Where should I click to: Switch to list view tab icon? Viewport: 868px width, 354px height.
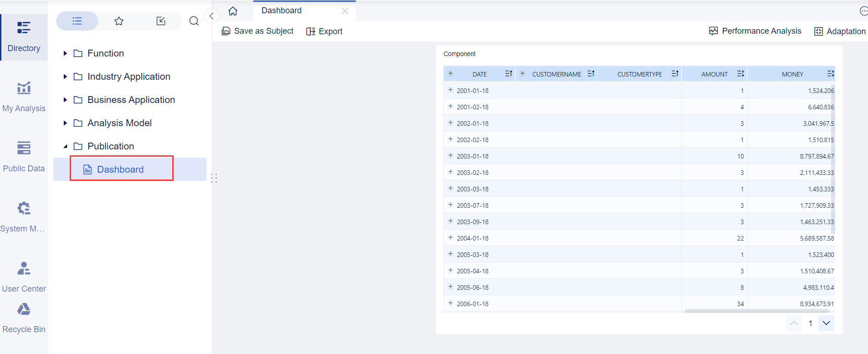pos(77,21)
